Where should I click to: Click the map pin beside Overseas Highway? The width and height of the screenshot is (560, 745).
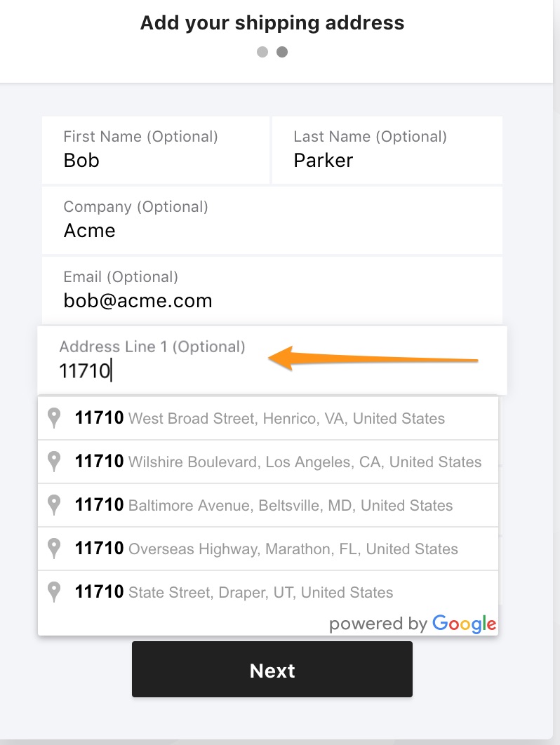tap(54, 549)
